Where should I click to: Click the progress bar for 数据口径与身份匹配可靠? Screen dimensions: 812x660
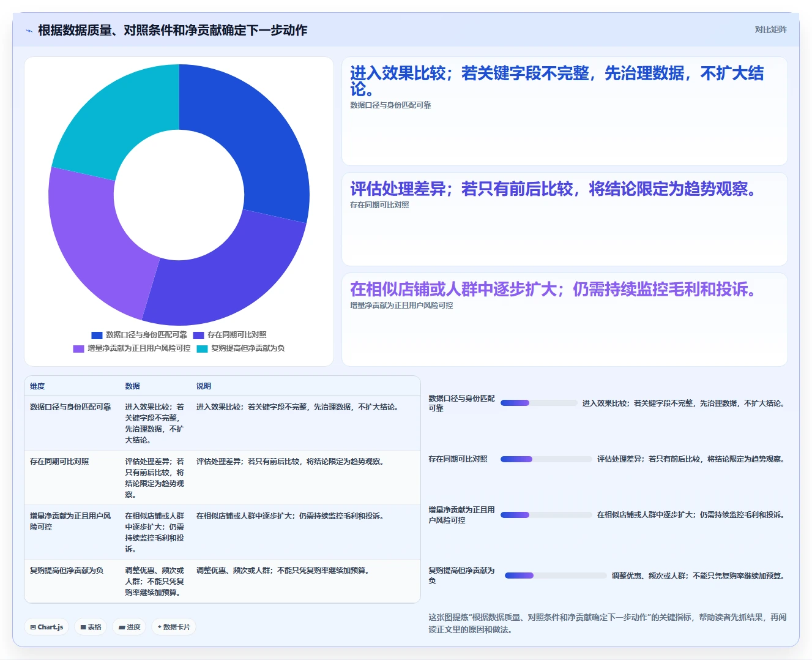(539, 403)
